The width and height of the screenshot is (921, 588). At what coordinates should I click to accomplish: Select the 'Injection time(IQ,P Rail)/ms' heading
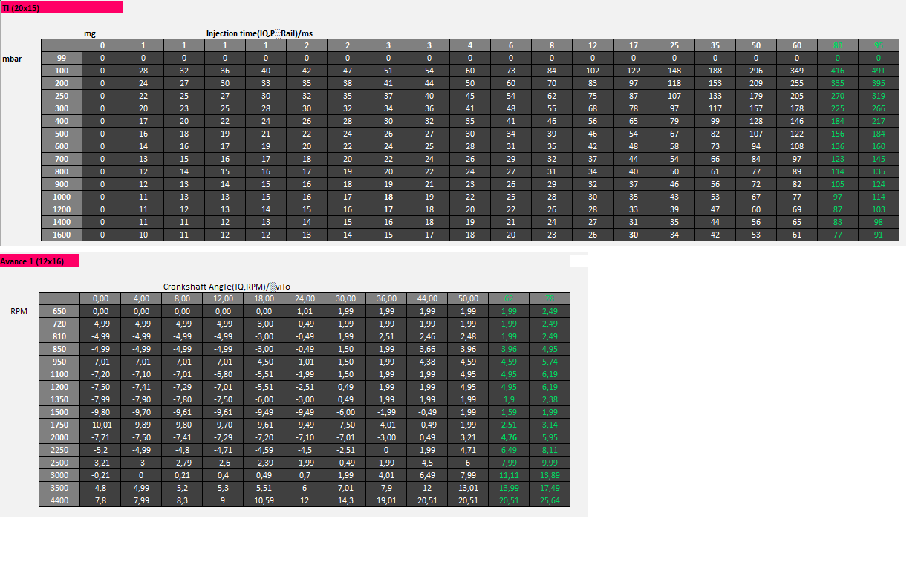(259, 33)
